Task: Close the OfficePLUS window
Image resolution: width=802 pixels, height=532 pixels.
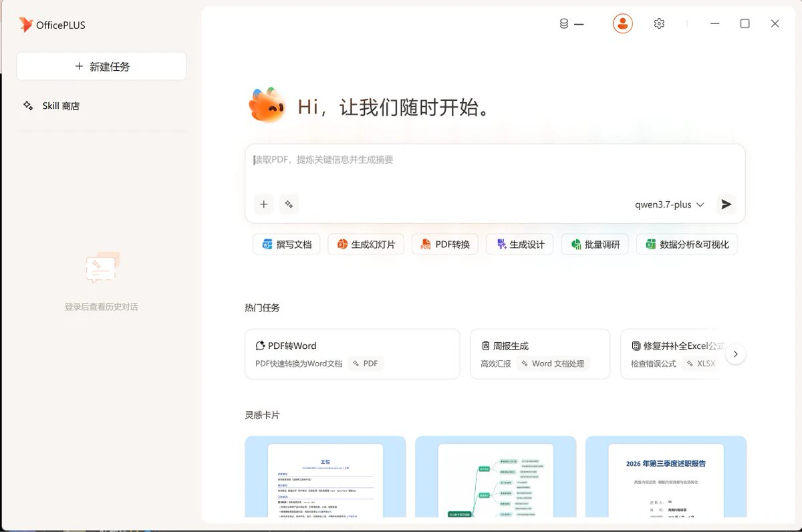Action: [775, 24]
